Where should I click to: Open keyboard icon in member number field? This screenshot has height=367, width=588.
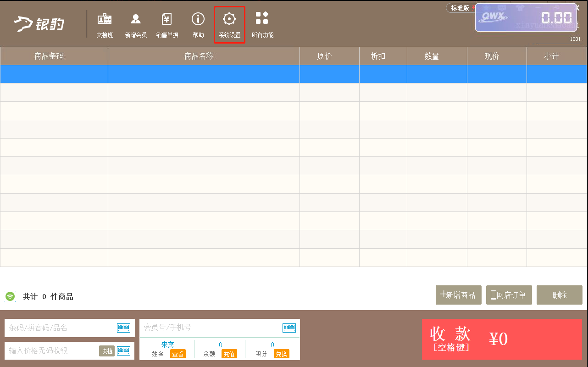tap(289, 328)
